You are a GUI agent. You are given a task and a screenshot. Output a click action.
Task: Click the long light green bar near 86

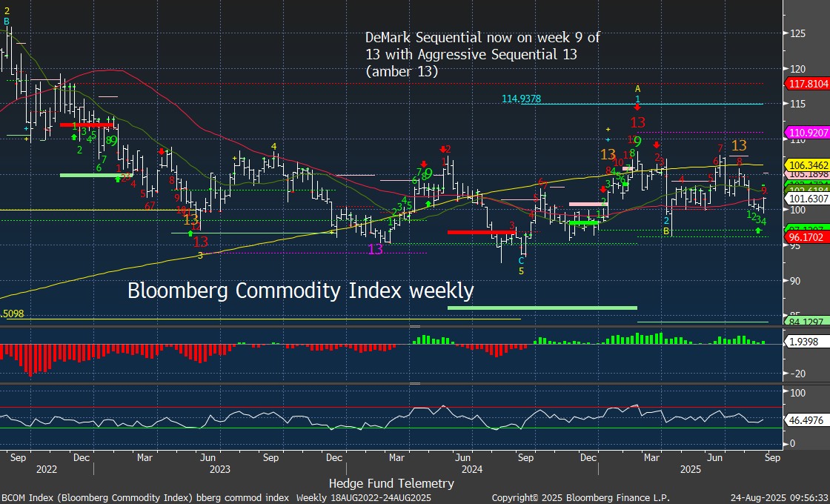tap(542, 307)
